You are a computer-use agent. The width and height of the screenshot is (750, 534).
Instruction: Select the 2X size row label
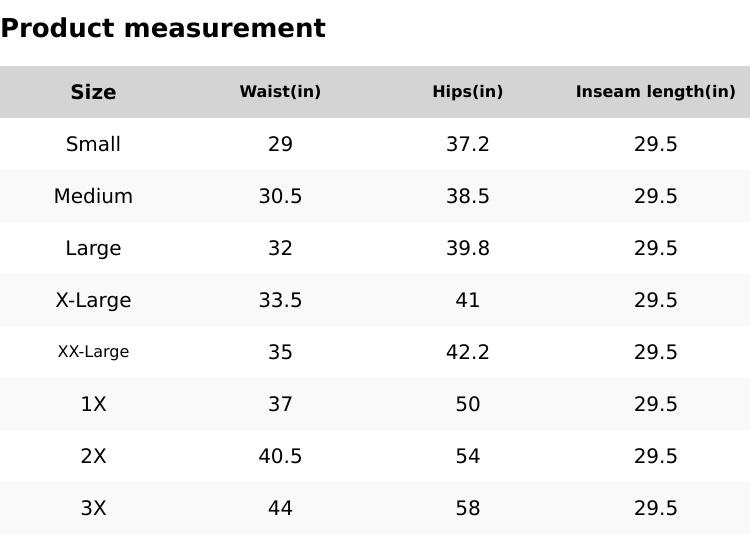[x=93, y=456]
